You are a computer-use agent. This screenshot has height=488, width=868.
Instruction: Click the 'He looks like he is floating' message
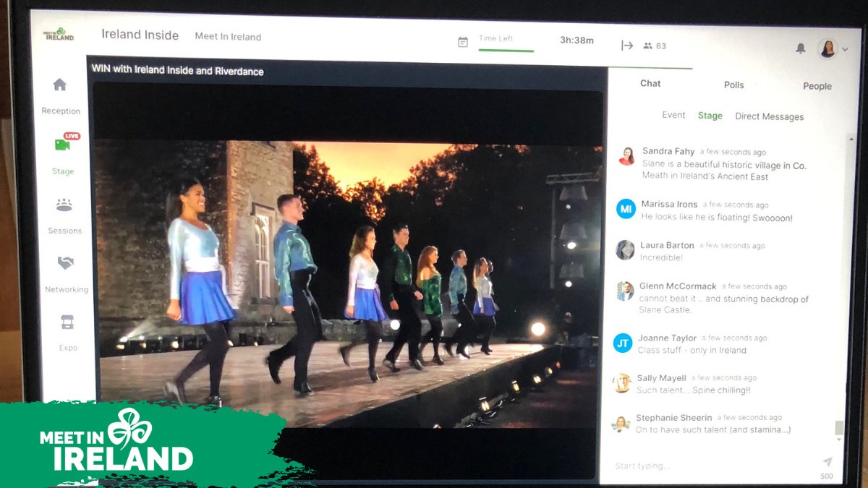716,218
